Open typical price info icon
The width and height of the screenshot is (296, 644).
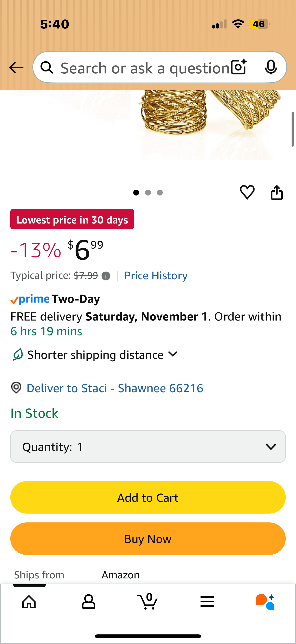pos(106,276)
